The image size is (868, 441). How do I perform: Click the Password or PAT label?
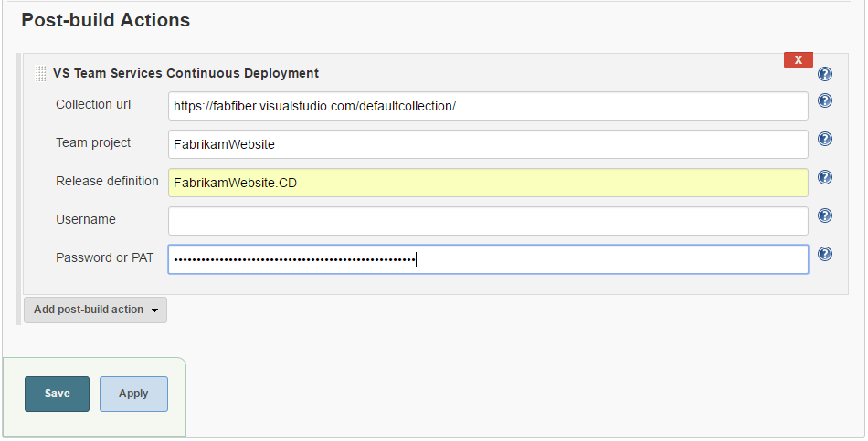105,257
